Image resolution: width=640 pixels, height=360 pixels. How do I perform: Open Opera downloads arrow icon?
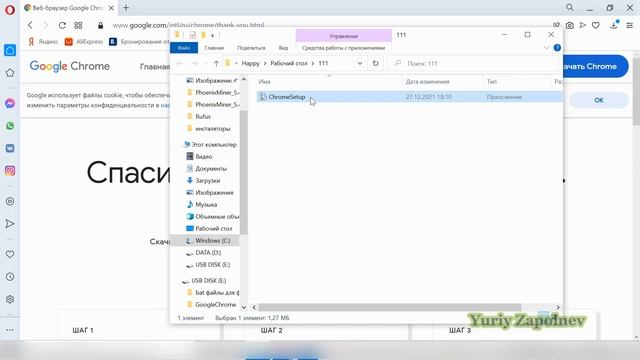(x=614, y=25)
